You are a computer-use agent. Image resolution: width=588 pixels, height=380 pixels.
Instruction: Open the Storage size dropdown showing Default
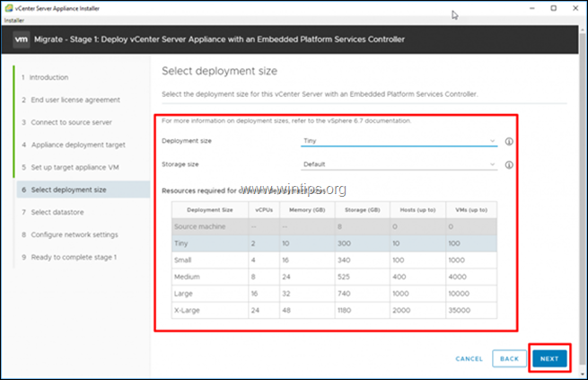click(399, 164)
